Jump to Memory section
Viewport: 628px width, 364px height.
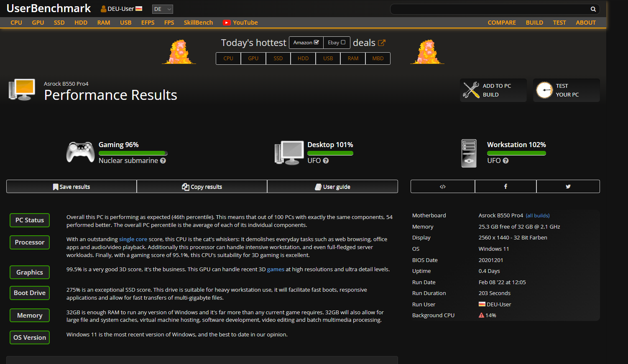(x=30, y=316)
